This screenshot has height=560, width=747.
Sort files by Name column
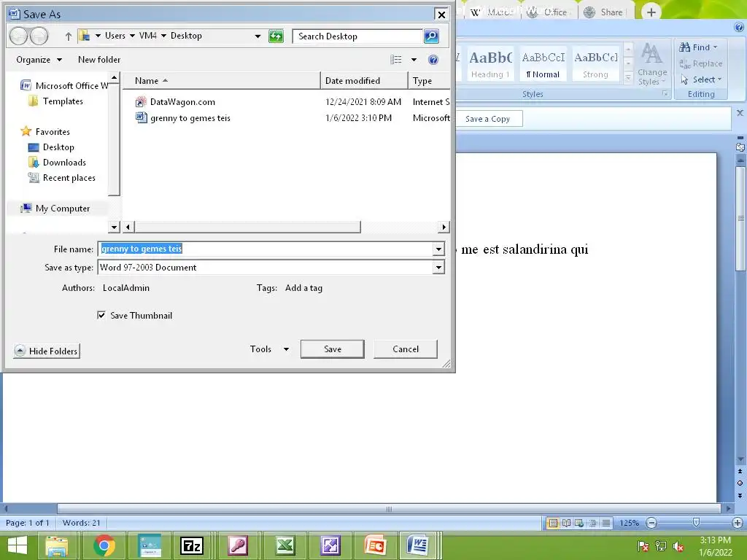[222, 81]
